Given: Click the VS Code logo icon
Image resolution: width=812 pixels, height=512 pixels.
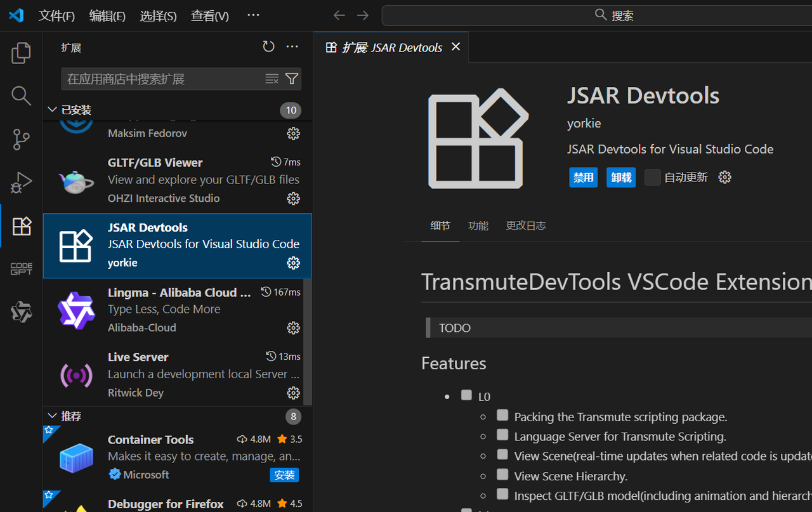Looking at the screenshot, I should click(16, 15).
